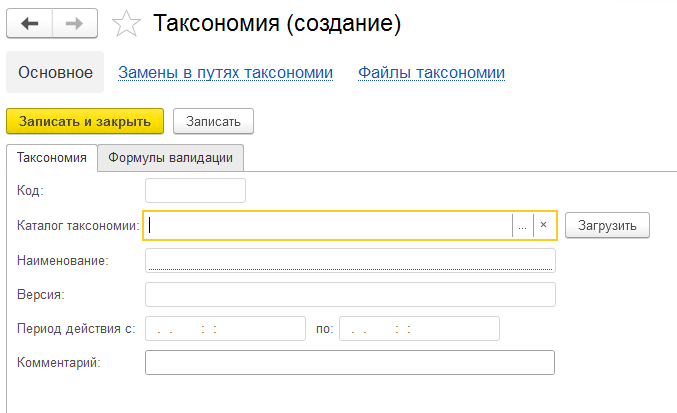
Task: Clear the Каталог таксономии field with the × icon
Action: (544, 225)
